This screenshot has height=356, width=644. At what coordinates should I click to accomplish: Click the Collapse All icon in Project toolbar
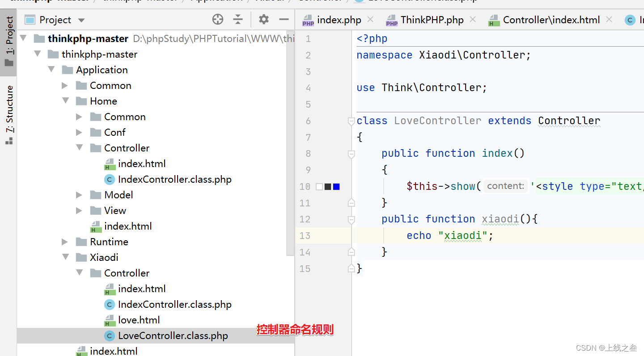238,19
